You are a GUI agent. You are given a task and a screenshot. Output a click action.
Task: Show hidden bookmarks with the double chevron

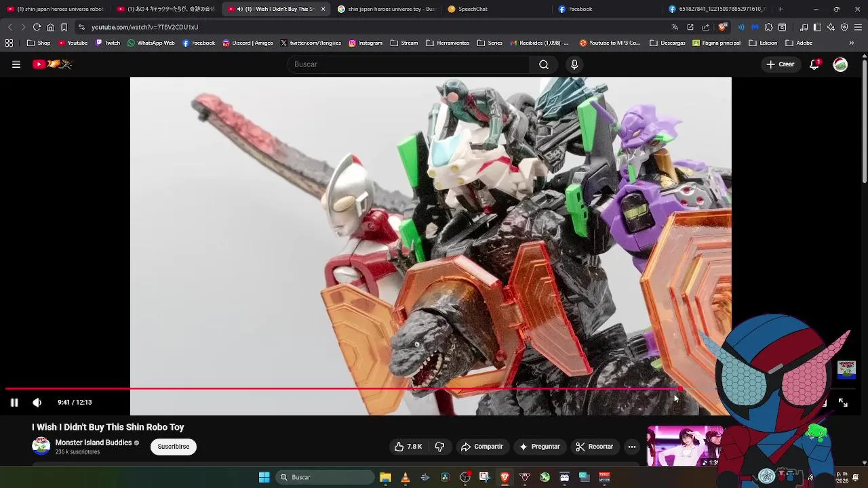[852, 43]
